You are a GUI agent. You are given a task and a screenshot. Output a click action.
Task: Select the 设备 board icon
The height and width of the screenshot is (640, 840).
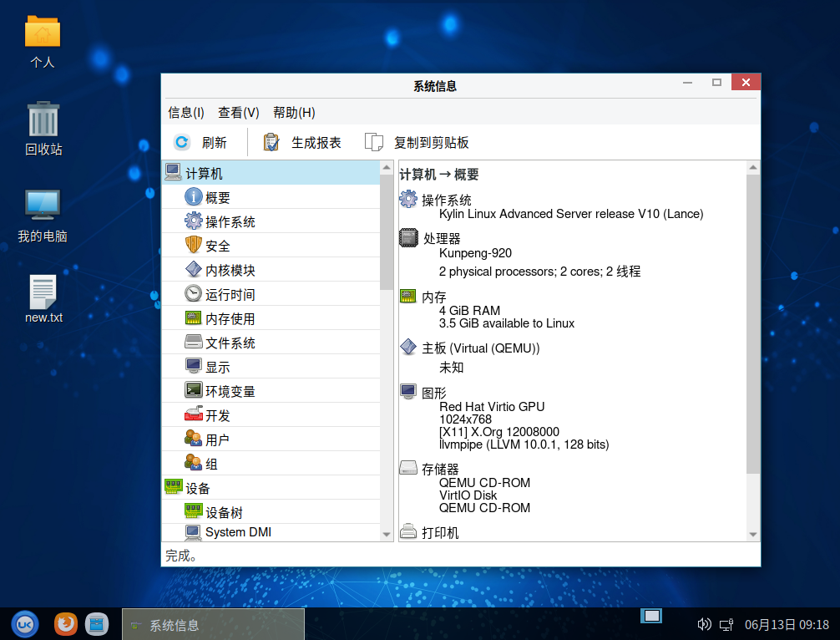click(174, 486)
